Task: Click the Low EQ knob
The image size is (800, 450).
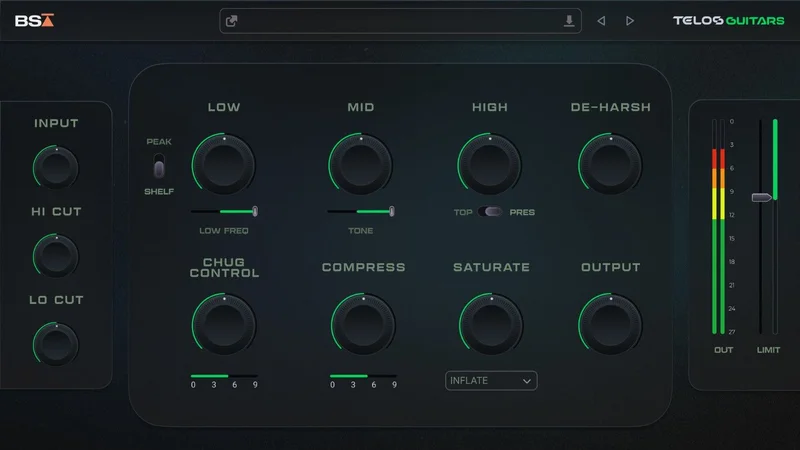Action: tap(223, 164)
